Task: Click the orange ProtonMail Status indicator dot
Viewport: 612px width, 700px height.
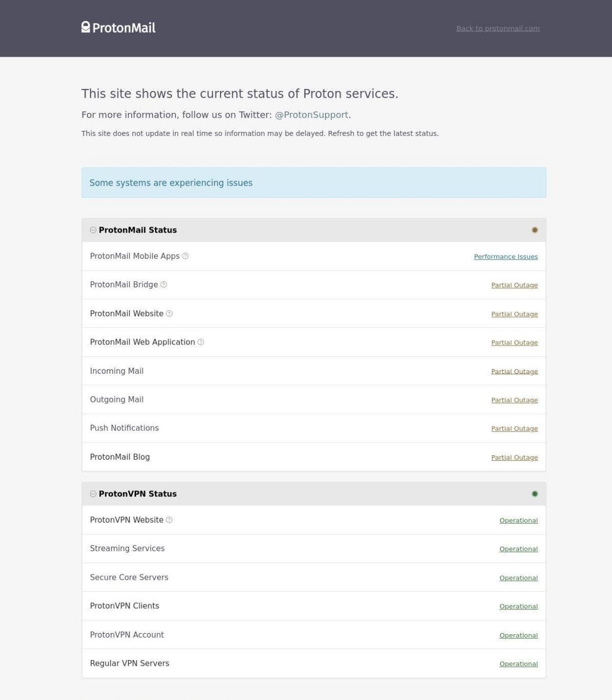Action: click(535, 230)
